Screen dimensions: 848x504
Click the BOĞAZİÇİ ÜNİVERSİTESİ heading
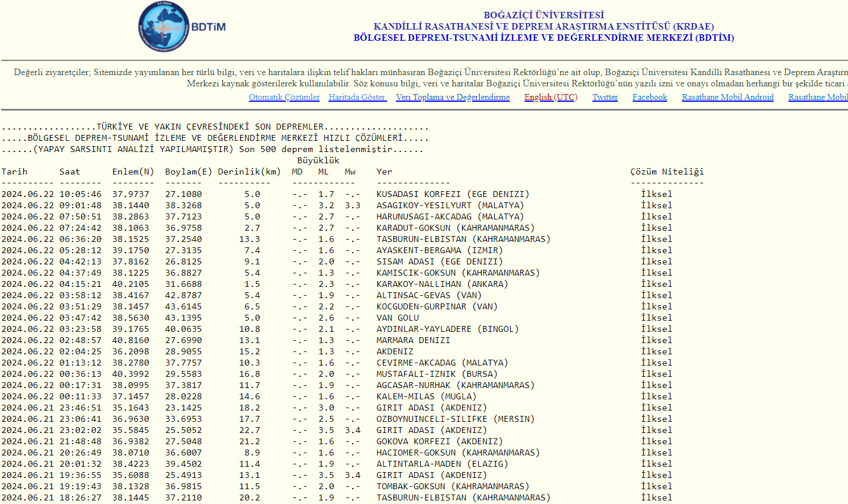(x=544, y=15)
